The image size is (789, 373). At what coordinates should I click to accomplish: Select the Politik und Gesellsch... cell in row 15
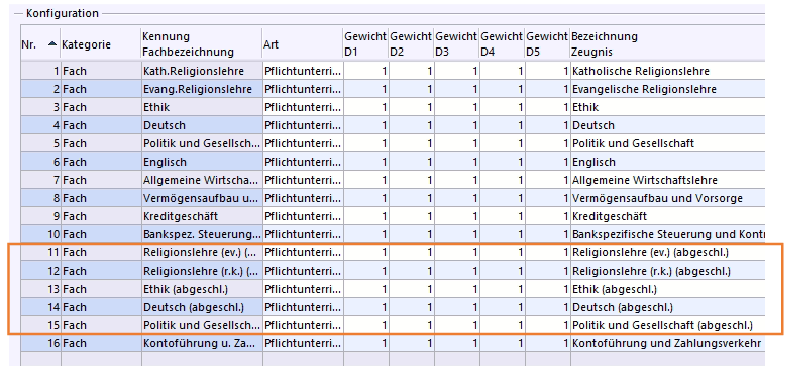[201, 325]
